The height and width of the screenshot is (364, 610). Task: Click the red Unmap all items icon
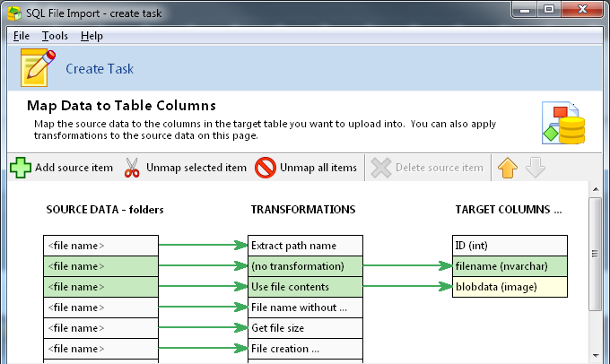coord(266,168)
